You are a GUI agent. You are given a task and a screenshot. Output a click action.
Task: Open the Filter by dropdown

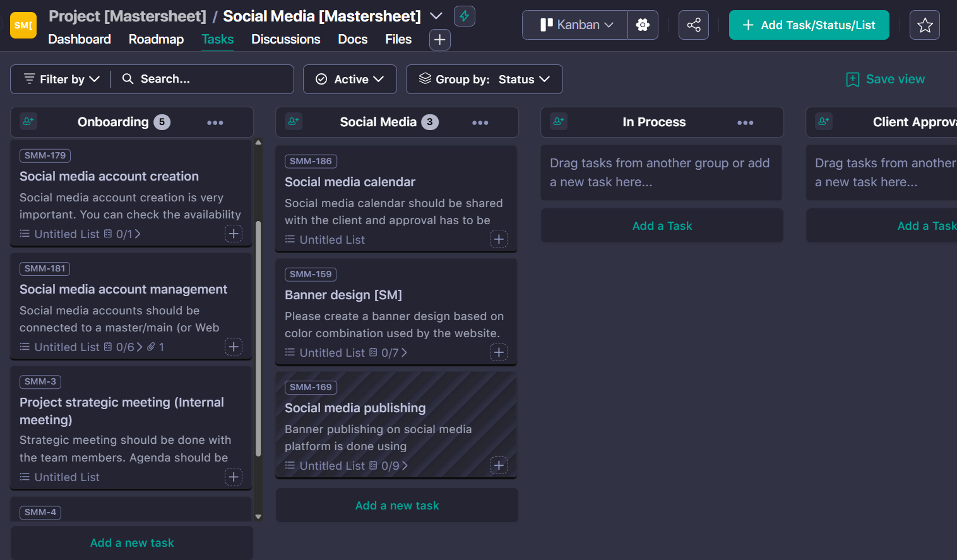point(60,79)
